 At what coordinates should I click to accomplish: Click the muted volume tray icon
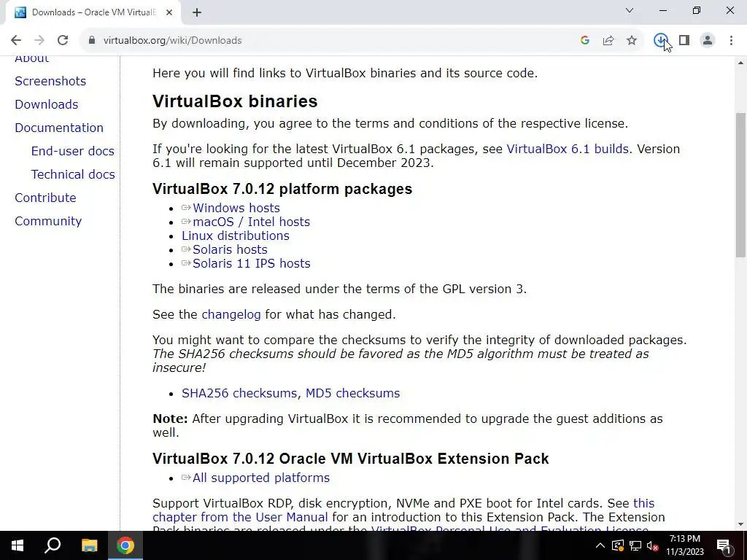point(653,545)
